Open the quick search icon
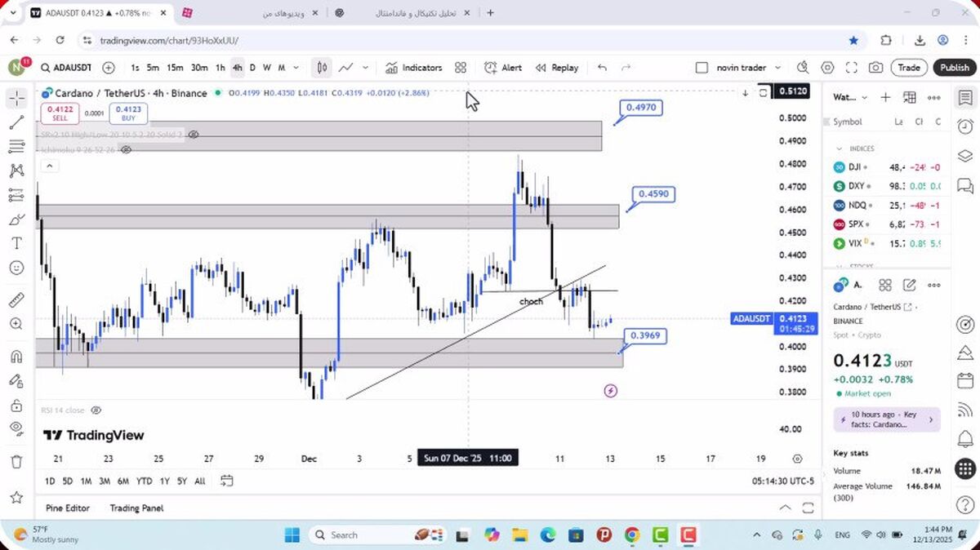This screenshot has width=980, height=550. pyautogui.click(x=803, y=68)
